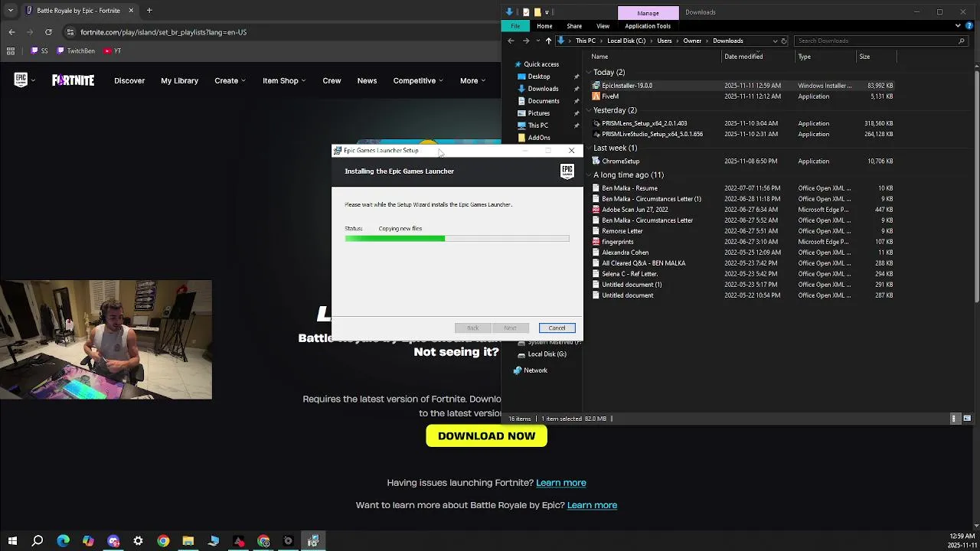Viewport: 980px width, 551px height.
Task: Open the Windows Start menu
Action: pos(12,541)
